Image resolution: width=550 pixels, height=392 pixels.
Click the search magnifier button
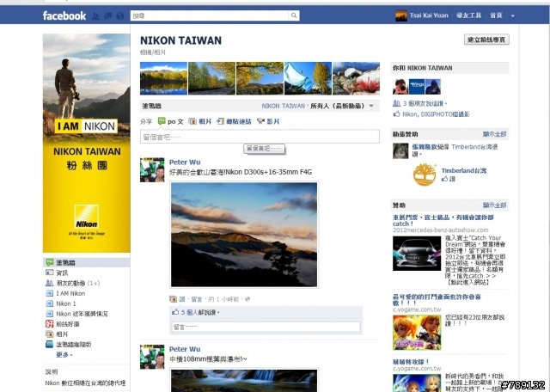(x=294, y=15)
